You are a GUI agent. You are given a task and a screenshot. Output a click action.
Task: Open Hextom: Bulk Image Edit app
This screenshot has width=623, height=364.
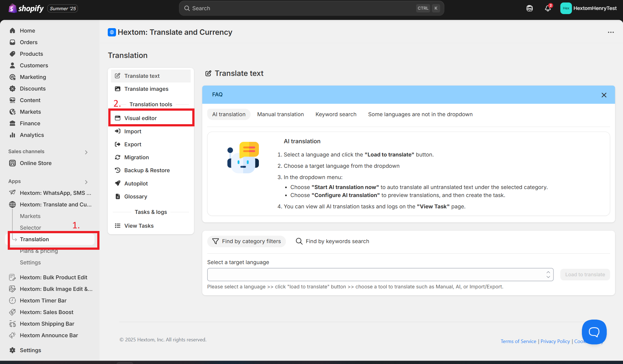[x=56, y=289]
